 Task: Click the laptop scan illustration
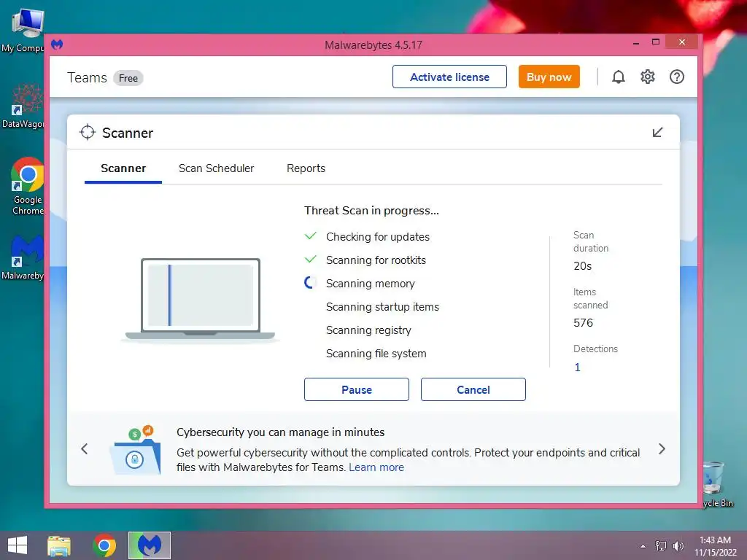pos(200,300)
